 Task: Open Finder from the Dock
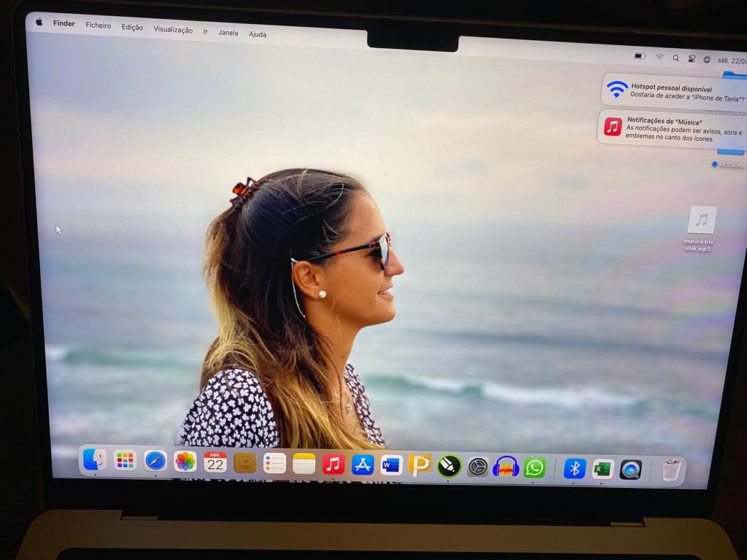click(94, 460)
